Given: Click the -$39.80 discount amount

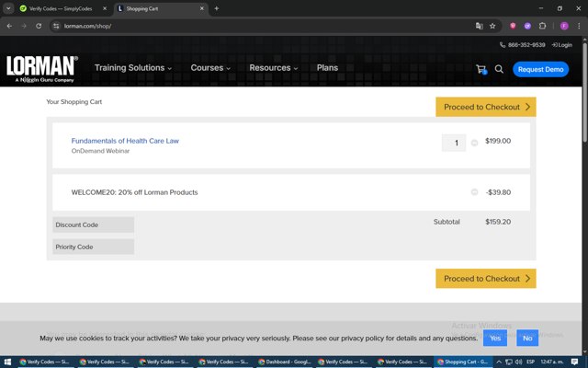Looking at the screenshot, I should 498,192.
